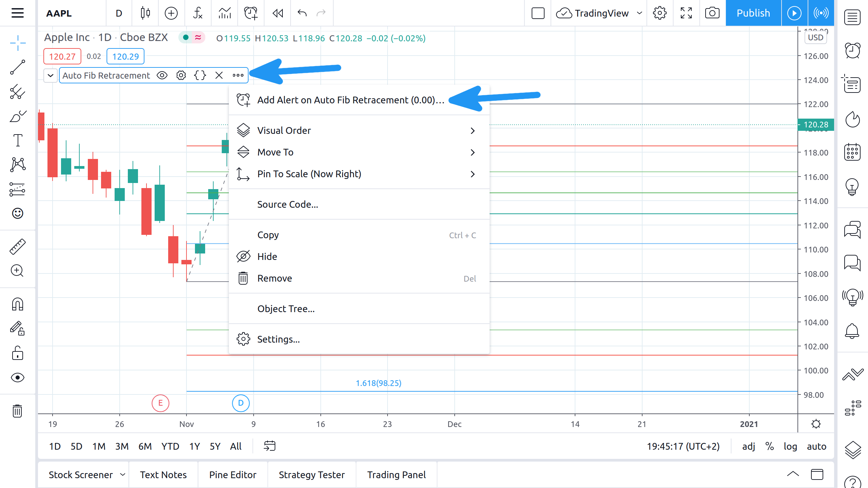Expand the Move To submenu
868x488 pixels.
tap(359, 152)
